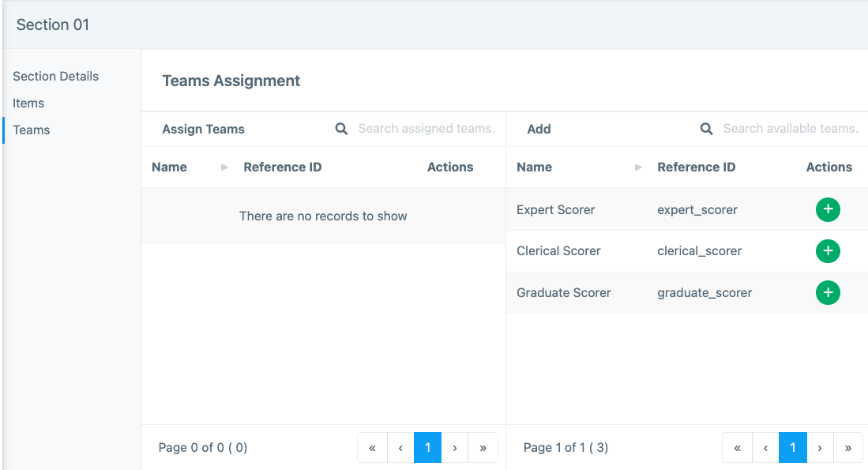Switch to the Items sidebar tab
This screenshot has height=470, width=868.
coord(28,103)
